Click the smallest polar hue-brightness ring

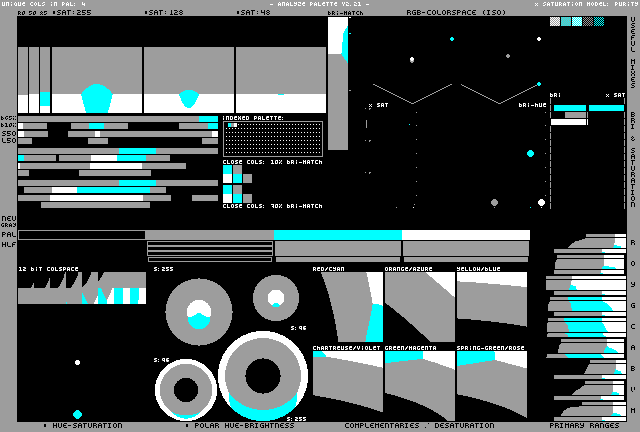pos(275,296)
